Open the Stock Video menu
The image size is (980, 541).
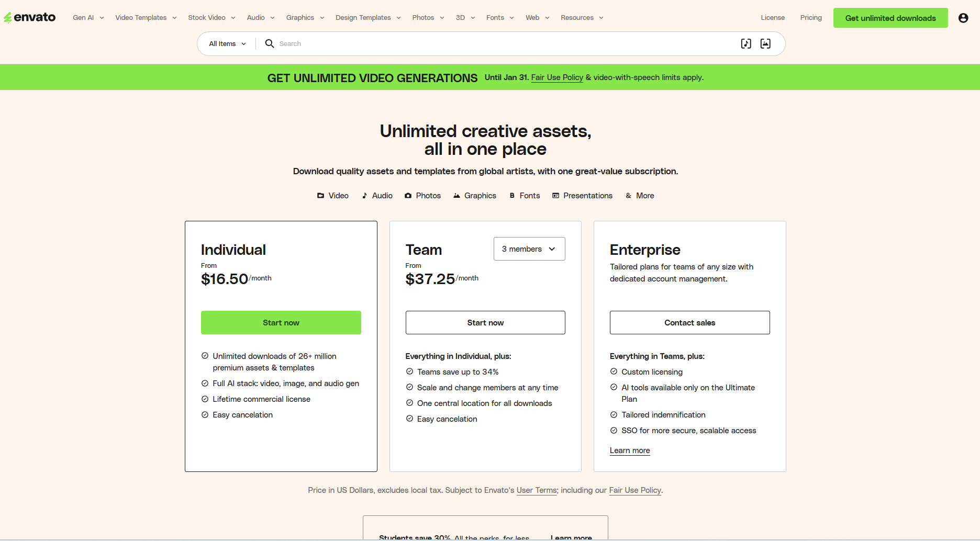point(207,17)
